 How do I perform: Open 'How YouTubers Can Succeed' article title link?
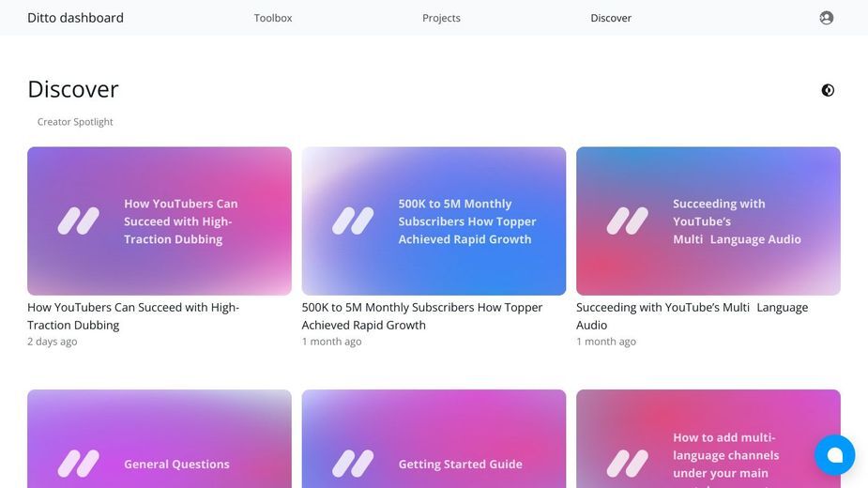(x=133, y=316)
